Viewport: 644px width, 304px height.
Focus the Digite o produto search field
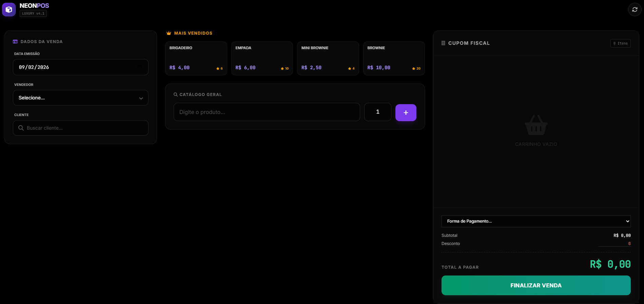267,112
